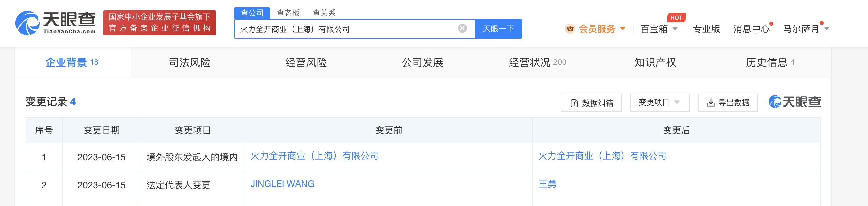The image size is (868, 206).
Task: Click the export data download icon
Action: [711, 102]
